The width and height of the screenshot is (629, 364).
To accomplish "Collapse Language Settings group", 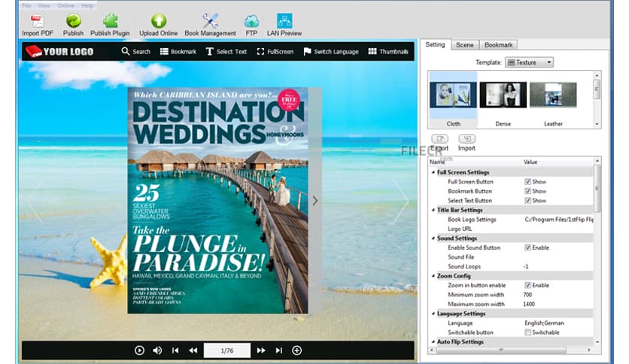I will click(x=433, y=314).
